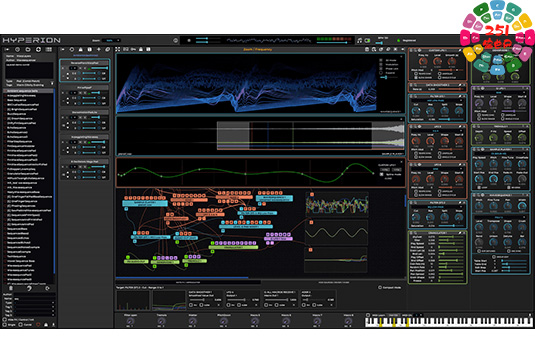Open the Tags selector arrow in preset info
Image resolution: width=535 pixels, height=363 pixels.
(x=52, y=84)
